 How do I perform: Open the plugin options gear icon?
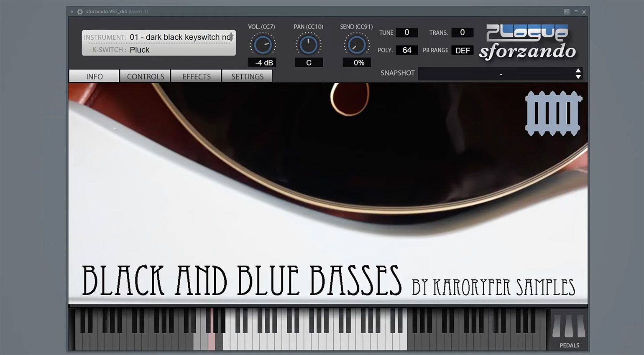click(80, 12)
